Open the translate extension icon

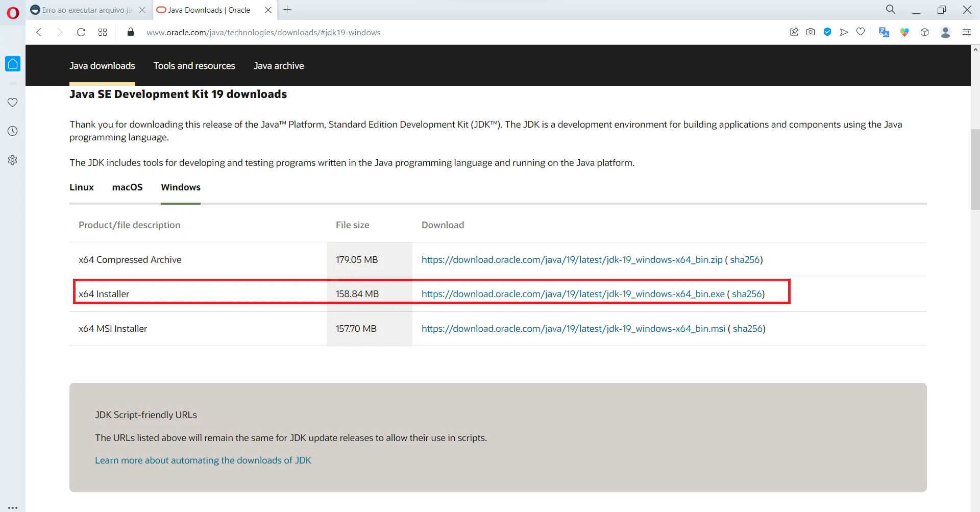pos(884,32)
